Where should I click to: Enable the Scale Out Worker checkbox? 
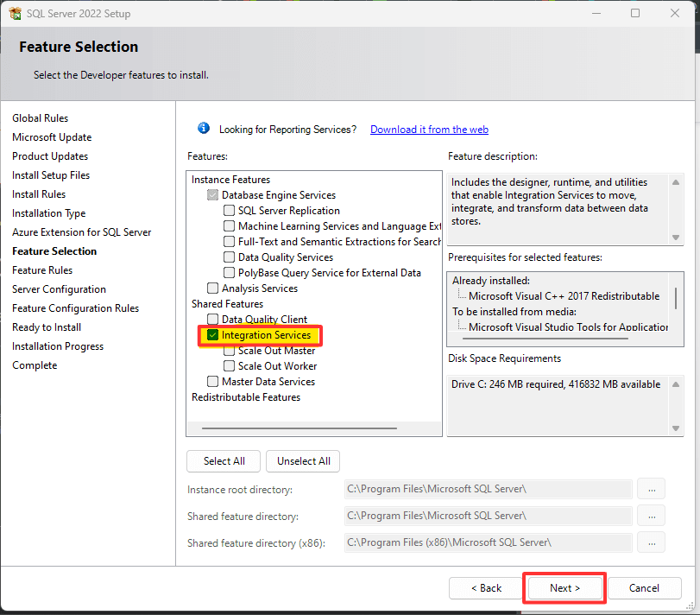229,365
